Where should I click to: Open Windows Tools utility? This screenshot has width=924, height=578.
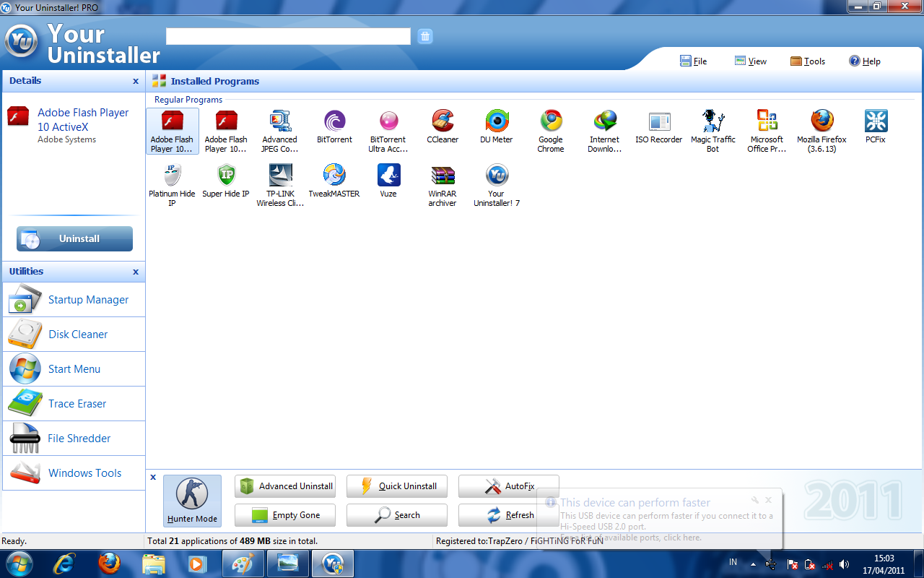click(74, 473)
